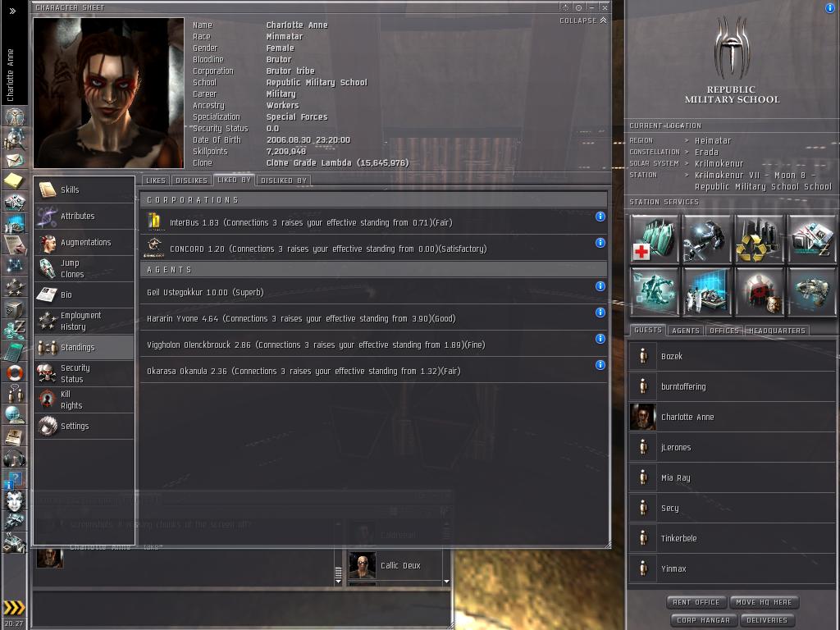840x630 pixels.
Task: Expand sidebar with top double-arrow
Action: pyautogui.click(x=12, y=11)
